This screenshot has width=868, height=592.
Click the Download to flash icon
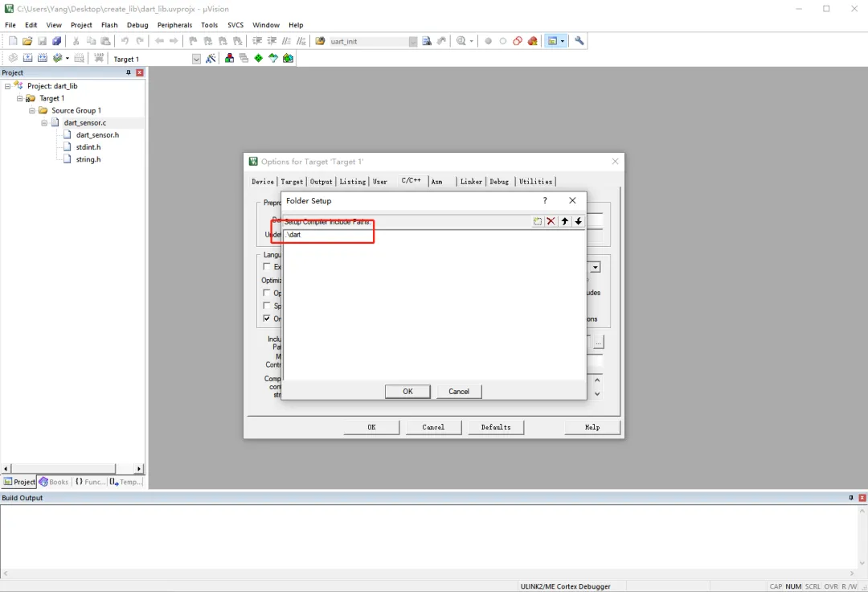(99, 58)
